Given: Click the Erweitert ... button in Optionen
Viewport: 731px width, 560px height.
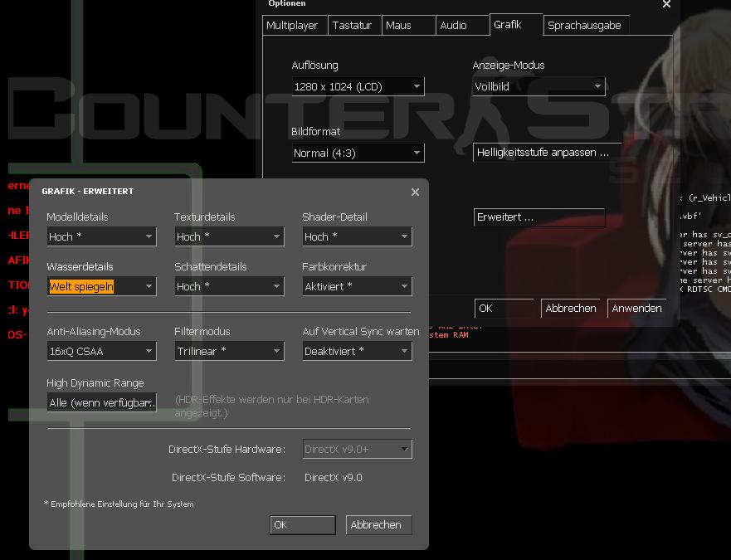Looking at the screenshot, I should pos(539,217).
